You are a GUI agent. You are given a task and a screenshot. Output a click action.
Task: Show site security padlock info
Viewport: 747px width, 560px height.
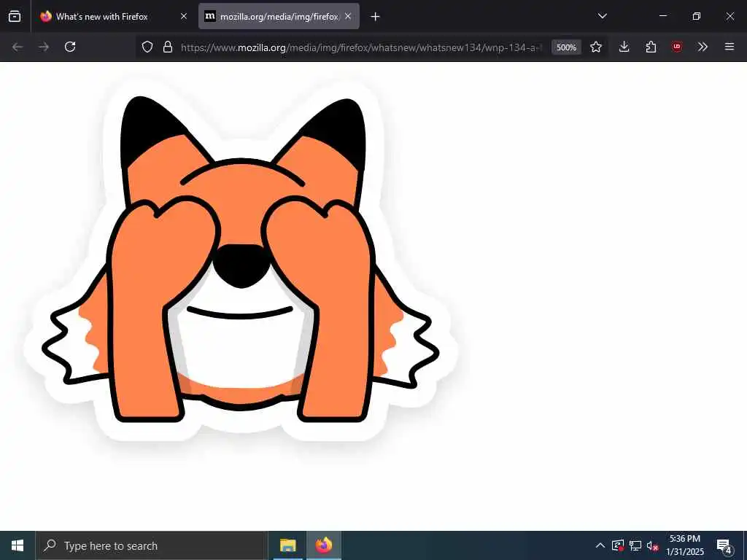click(168, 47)
